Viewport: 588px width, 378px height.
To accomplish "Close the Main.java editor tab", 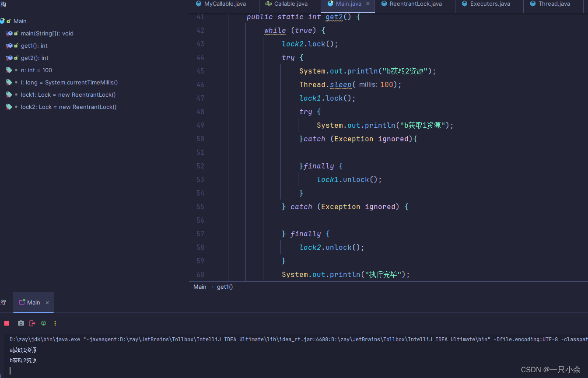I will coord(368,3).
